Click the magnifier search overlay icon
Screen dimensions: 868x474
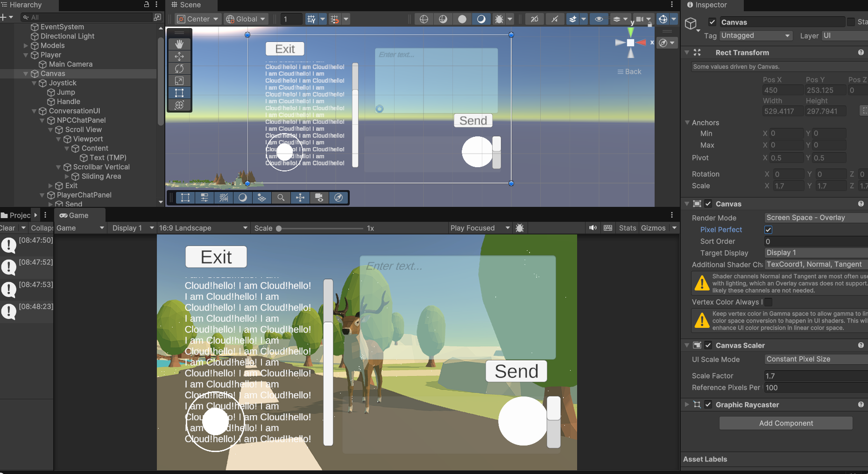281,198
